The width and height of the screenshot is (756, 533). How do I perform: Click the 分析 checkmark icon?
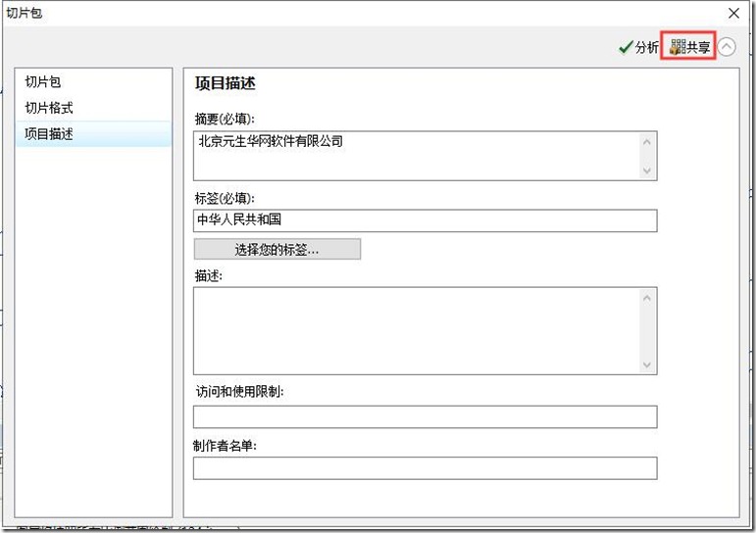(x=626, y=47)
